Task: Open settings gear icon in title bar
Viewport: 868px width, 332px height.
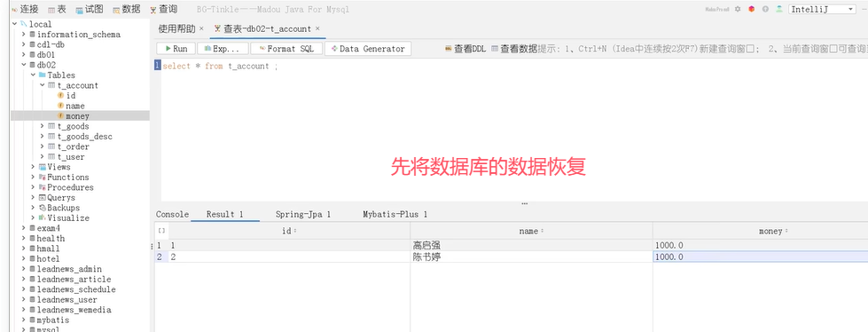Action: (x=738, y=10)
